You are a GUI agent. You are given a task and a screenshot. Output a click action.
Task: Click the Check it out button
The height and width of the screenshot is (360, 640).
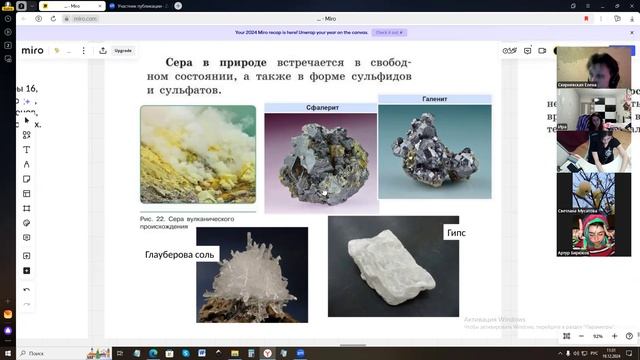tap(389, 32)
